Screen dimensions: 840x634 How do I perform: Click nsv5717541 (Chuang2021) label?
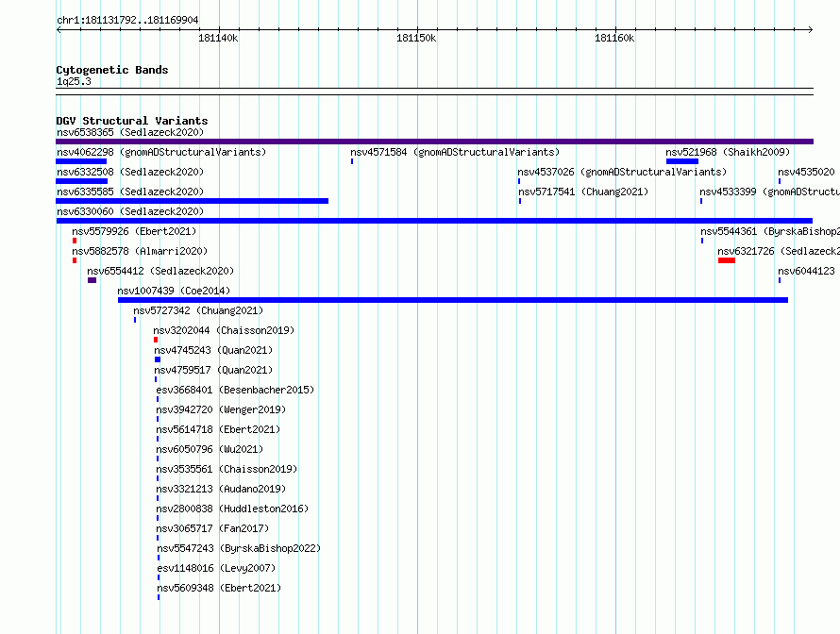click(x=583, y=192)
